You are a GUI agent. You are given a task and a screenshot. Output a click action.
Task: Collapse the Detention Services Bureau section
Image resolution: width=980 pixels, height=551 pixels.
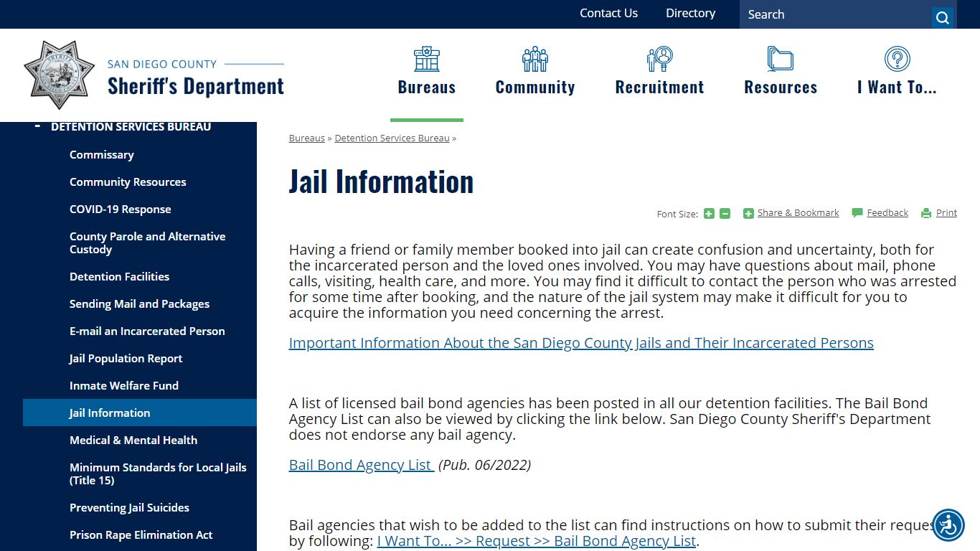(37, 126)
